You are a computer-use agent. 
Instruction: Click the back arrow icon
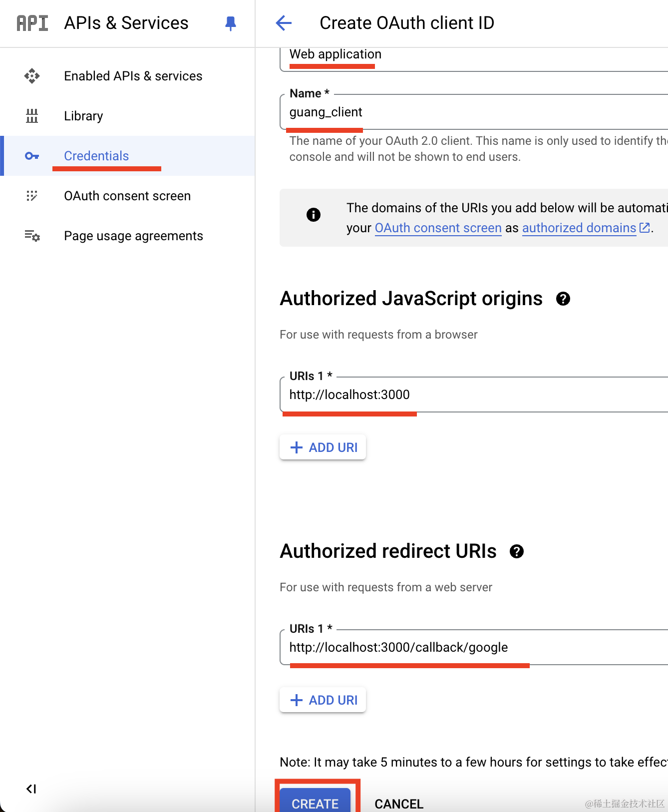coord(284,23)
